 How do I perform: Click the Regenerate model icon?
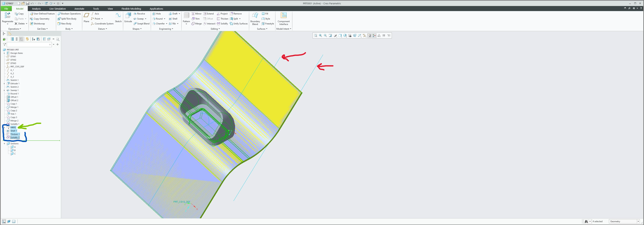8,16
